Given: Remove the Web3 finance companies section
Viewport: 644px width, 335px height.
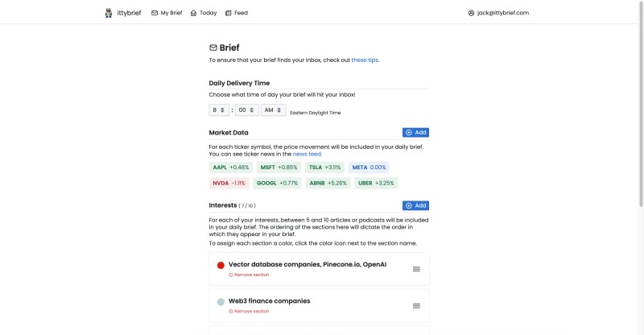Looking at the screenshot, I should (x=249, y=311).
